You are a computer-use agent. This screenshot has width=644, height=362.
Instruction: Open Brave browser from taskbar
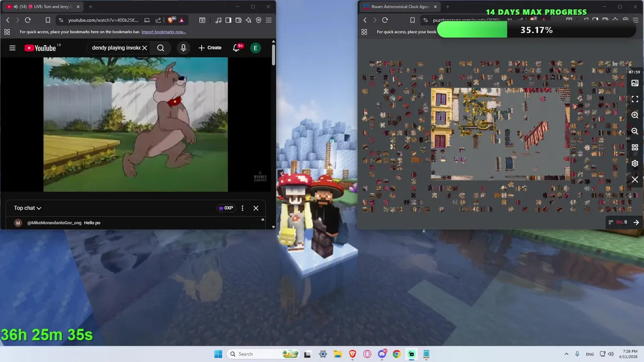[352, 354]
